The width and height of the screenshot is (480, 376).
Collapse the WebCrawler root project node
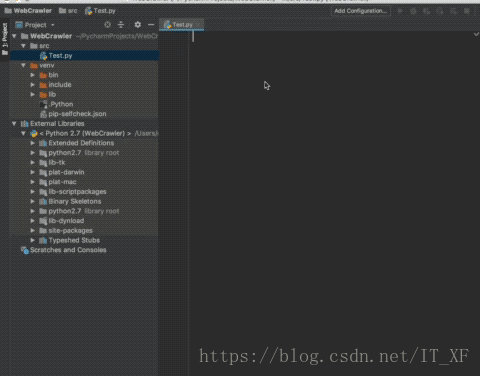[14, 36]
